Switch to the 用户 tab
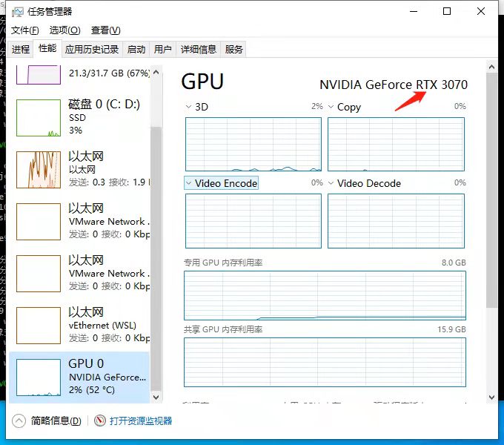The width and height of the screenshot is (504, 445). [x=162, y=49]
